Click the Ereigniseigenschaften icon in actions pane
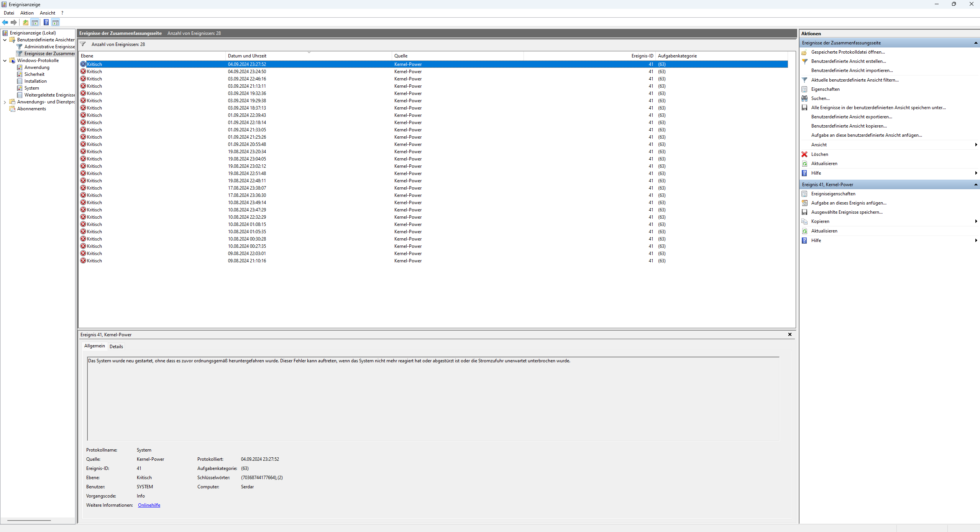The height and width of the screenshot is (532, 980). tap(804, 194)
